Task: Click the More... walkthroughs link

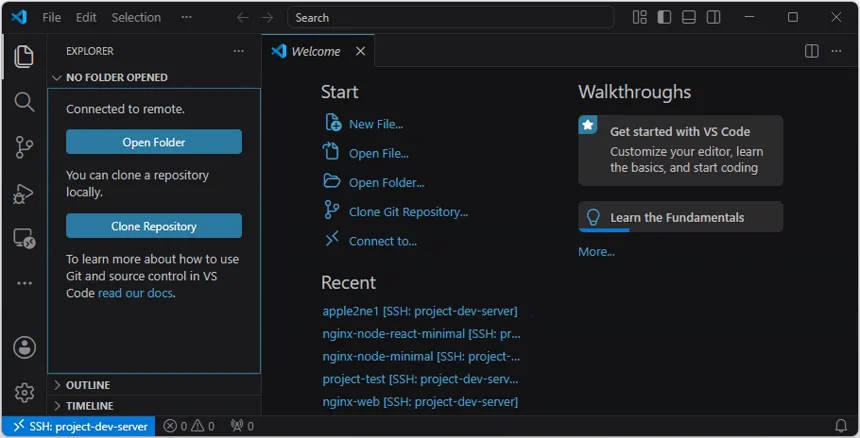Action: (596, 252)
